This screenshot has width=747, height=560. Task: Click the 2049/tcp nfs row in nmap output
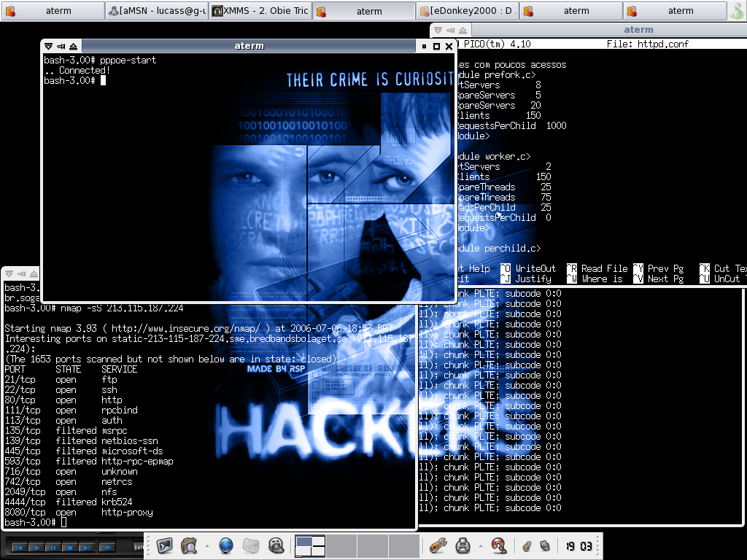click(61, 492)
